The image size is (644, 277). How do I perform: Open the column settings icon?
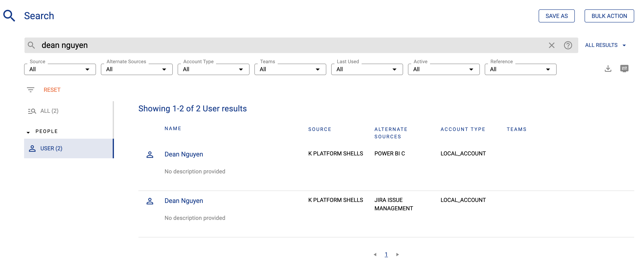(x=624, y=69)
